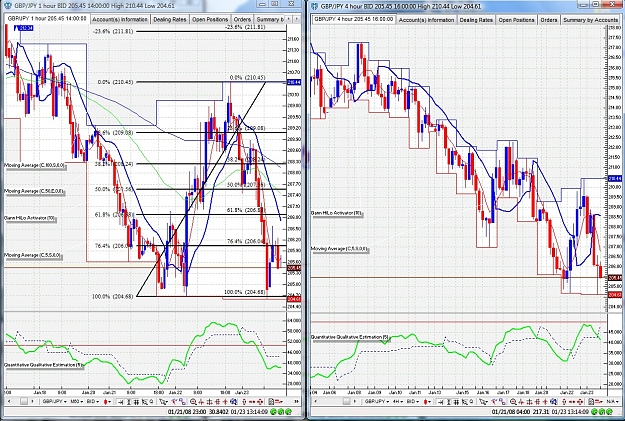625x421 pixels.
Task: Click the magnifier zoom icon in the 4 hour window toolbar
Action: click(x=513, y=401)
